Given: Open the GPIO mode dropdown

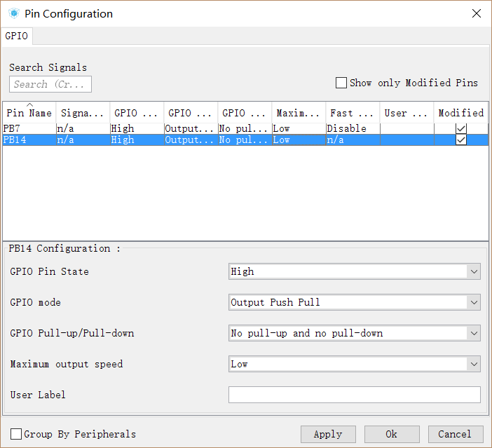Looking at the screenshot, I should point(354,302).
